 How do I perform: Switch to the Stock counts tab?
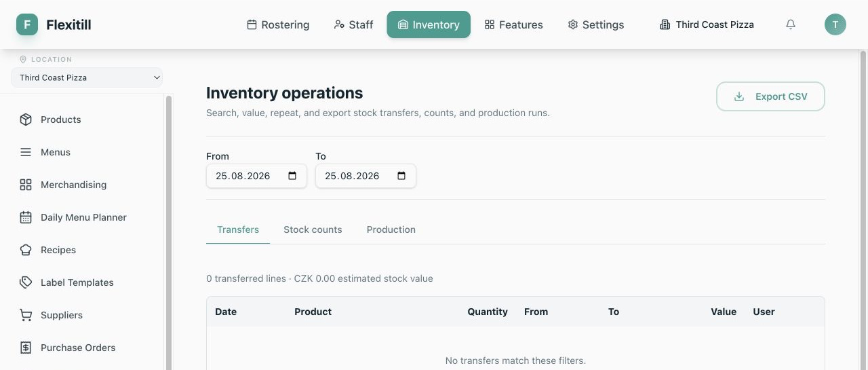[x=313, y=229]
